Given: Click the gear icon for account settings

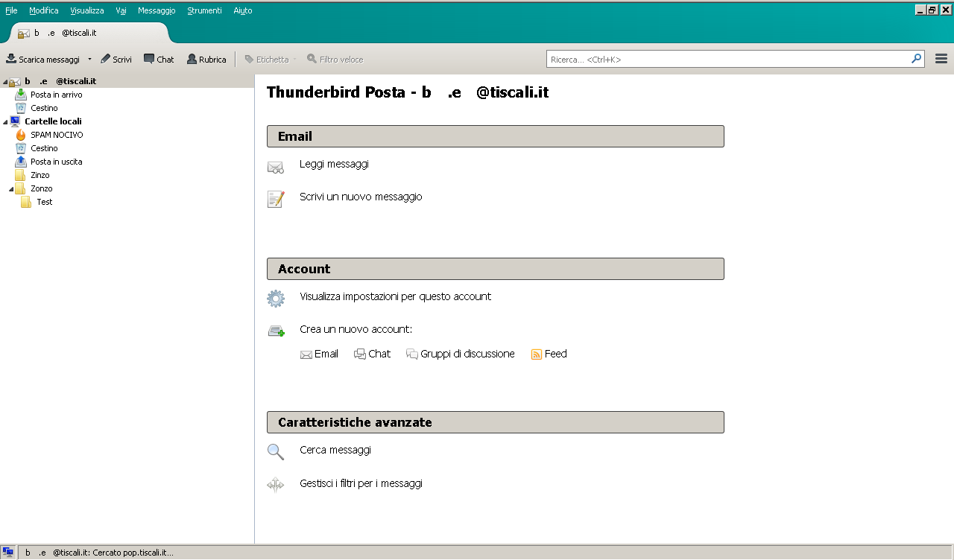Looking at the screenshot, I should 276,297.
